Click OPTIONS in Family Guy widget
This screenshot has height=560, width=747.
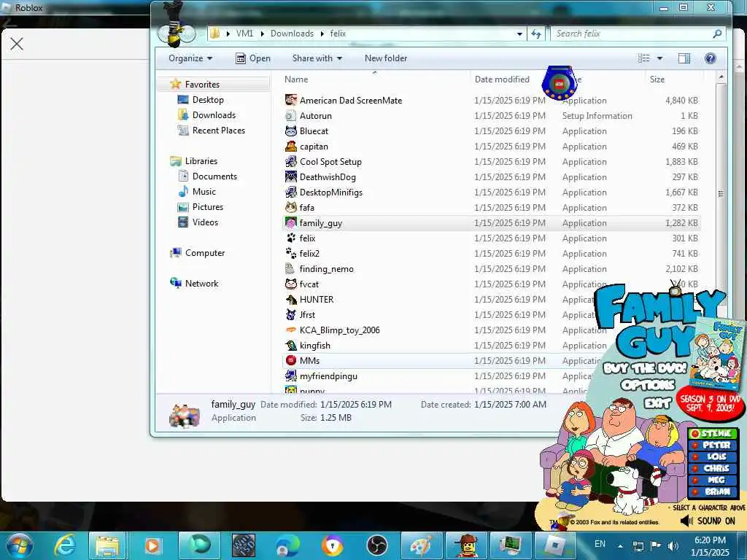pyautogui.click(x=648, y=385)
